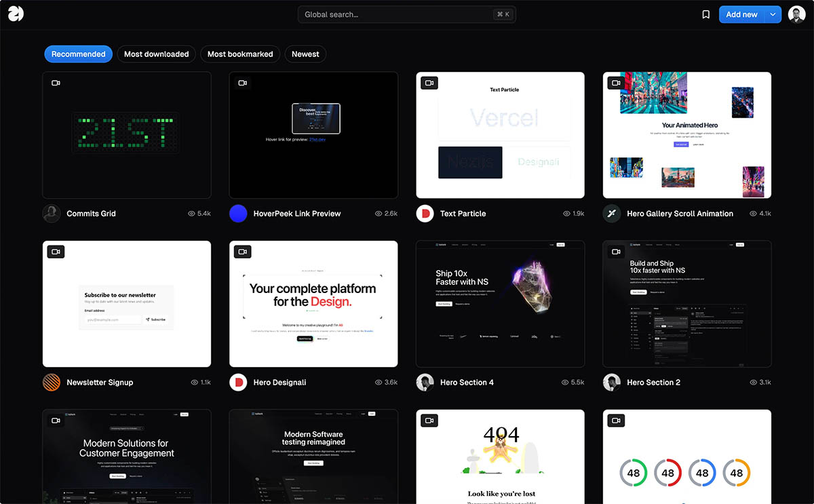Click Newsletter Signup striped author avatar
Image resolution: width=814 pixels, height=504 pixels.
(x=52, y=383)
